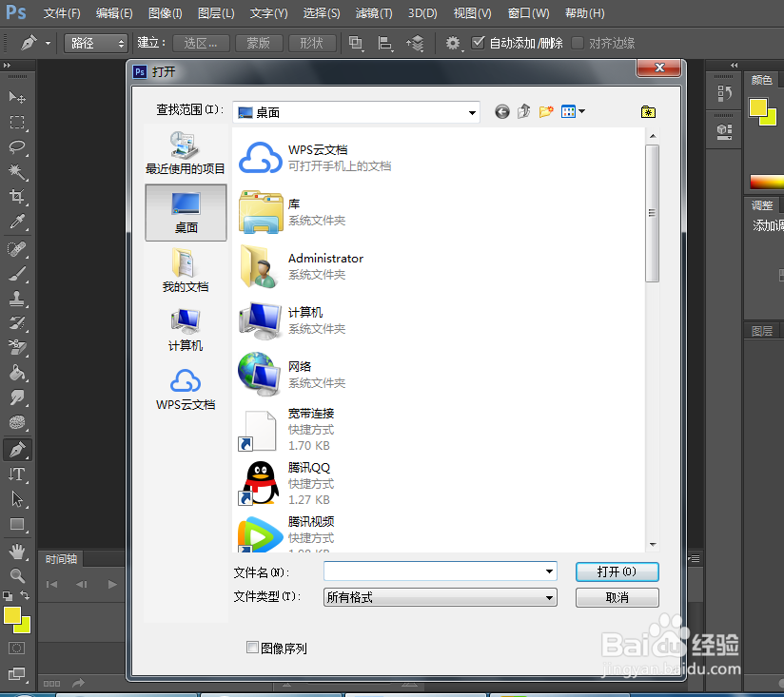Go to 我的文档 in sidebar
Image resolution: width=784 pixels, height=697 pixels.
pos(186,270)
